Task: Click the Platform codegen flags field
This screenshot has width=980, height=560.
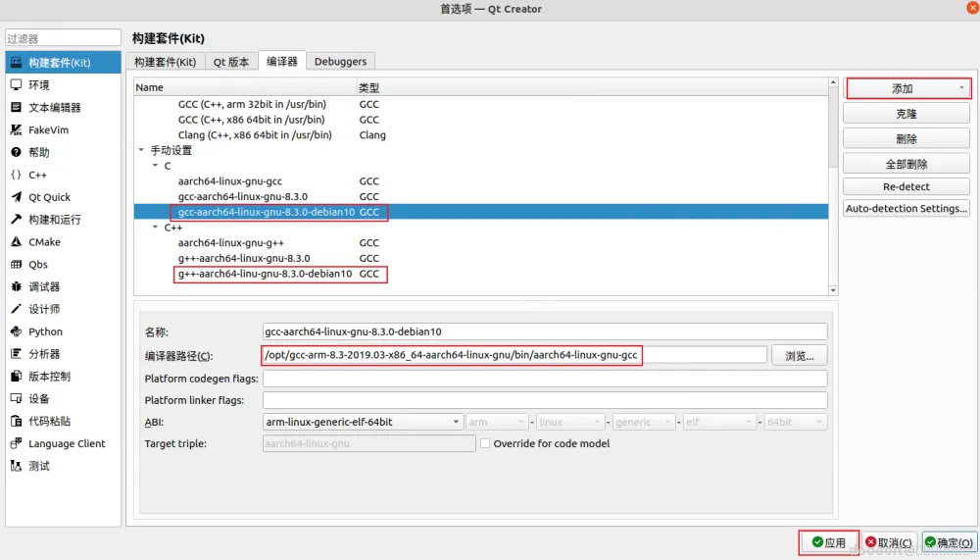Action: click(545, 379)
